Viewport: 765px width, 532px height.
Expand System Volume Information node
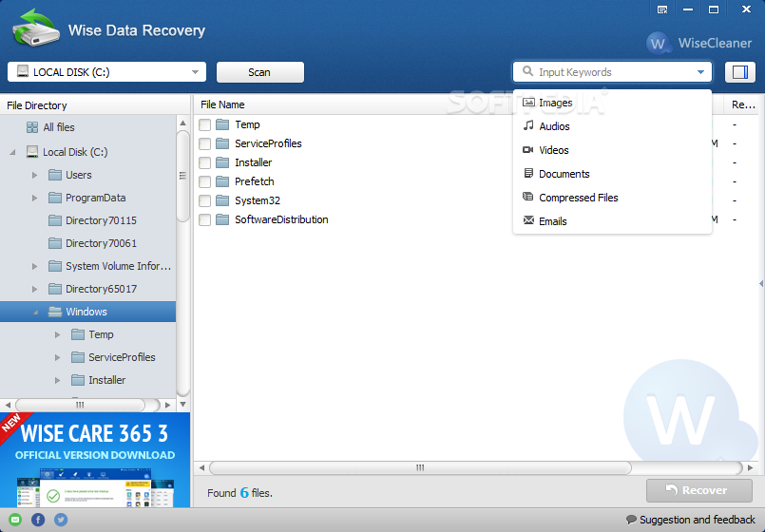pos(34,266)
